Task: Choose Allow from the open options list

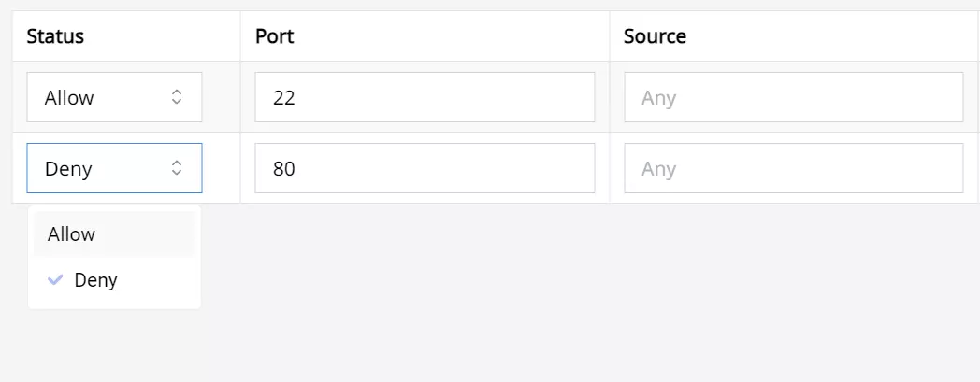Action: (x=72, y=234)
